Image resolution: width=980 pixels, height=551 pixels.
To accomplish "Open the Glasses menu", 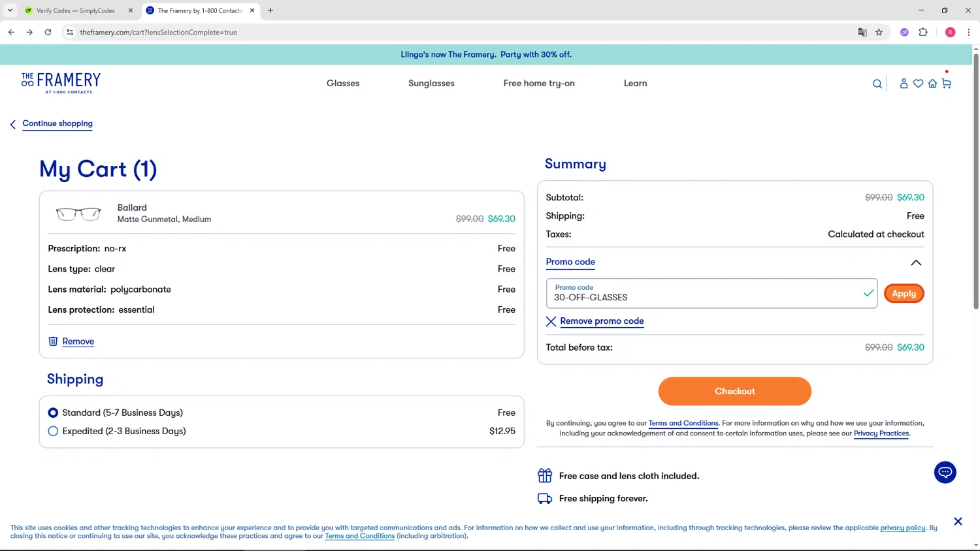I will (x=343, y=83).
